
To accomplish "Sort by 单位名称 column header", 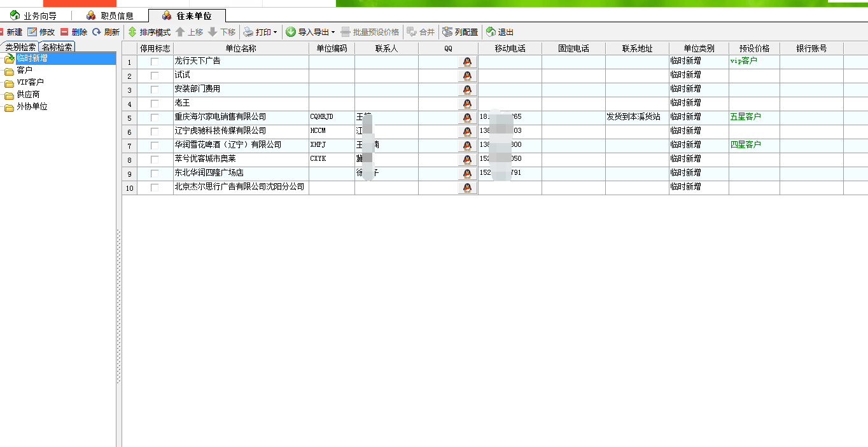I will tap(241, 48).
